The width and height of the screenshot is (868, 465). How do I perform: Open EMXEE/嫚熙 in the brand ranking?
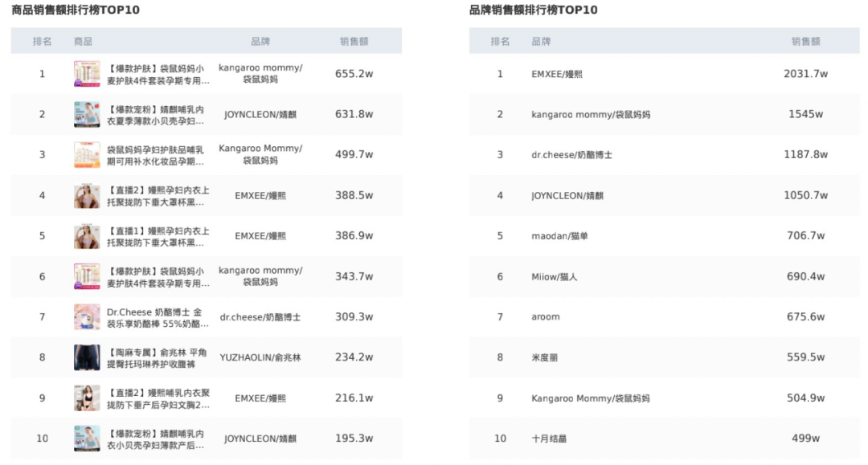click(x=557, y=74)
